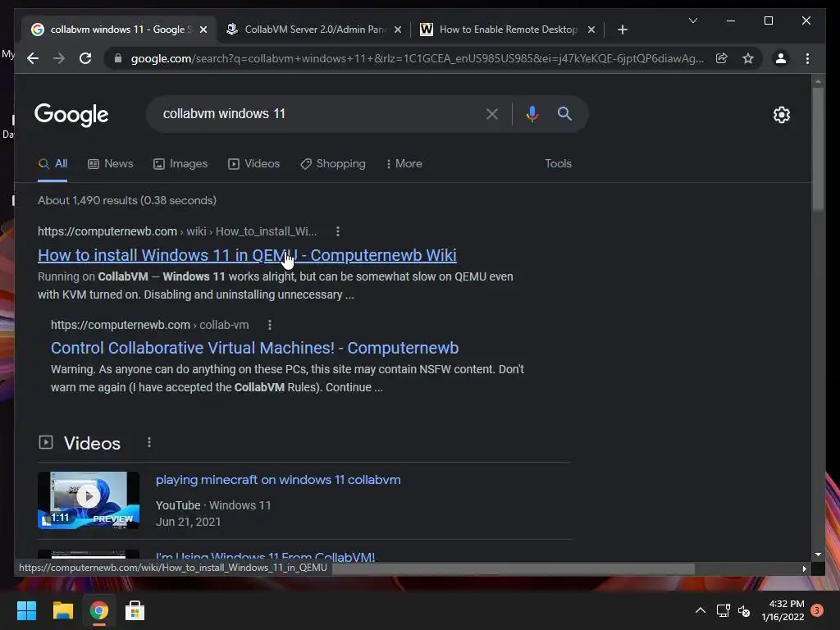Viewport: 840px width, 630px height.
Task: Close the collabvm windows 11 Google tab
Action: click(203, 30)
